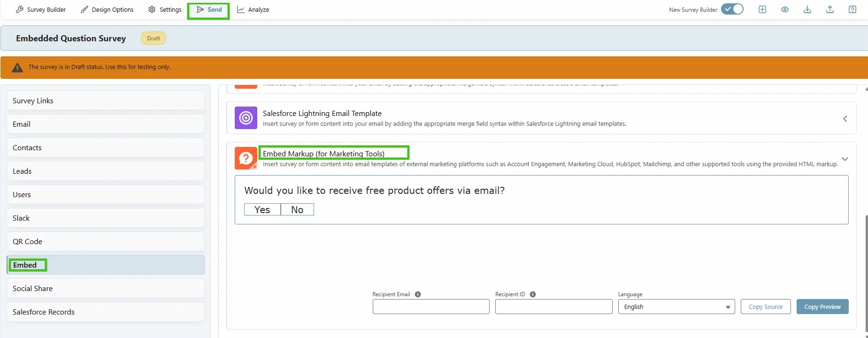Click the Salesforce Lightning Email Template title

[322, 113]
